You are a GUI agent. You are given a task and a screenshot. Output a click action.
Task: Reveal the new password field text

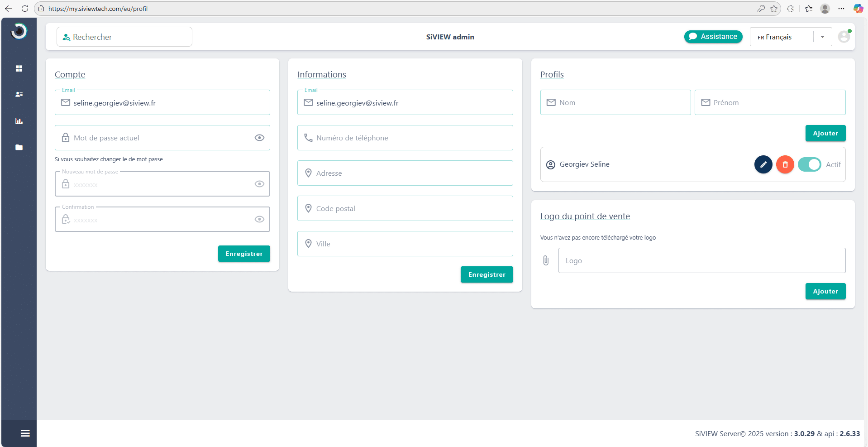pos(259,184)
